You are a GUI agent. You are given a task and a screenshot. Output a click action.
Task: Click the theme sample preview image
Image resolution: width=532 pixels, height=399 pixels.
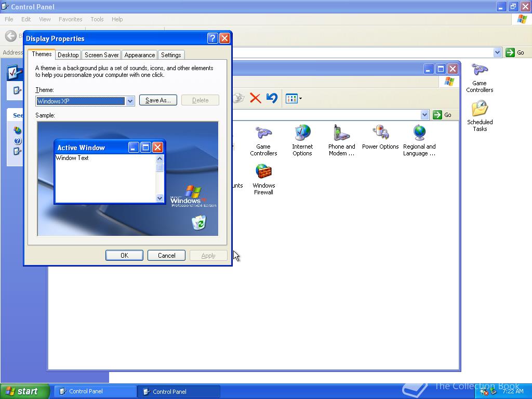pos(128,179)
